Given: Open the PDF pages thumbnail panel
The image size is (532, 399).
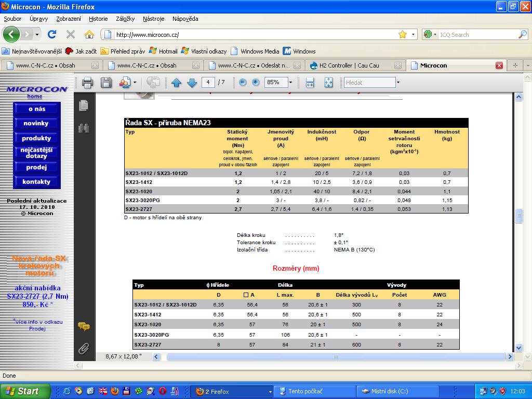Looking at the screenshot, I should tap(83, 105).
